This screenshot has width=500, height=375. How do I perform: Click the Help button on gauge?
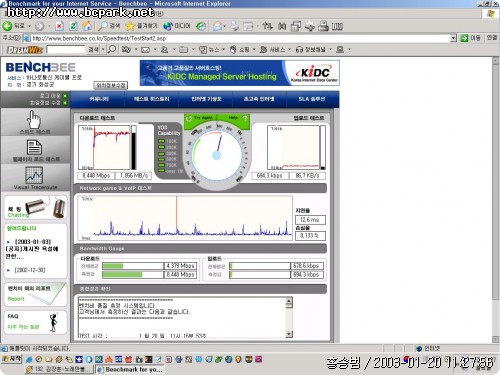(237, 118)
